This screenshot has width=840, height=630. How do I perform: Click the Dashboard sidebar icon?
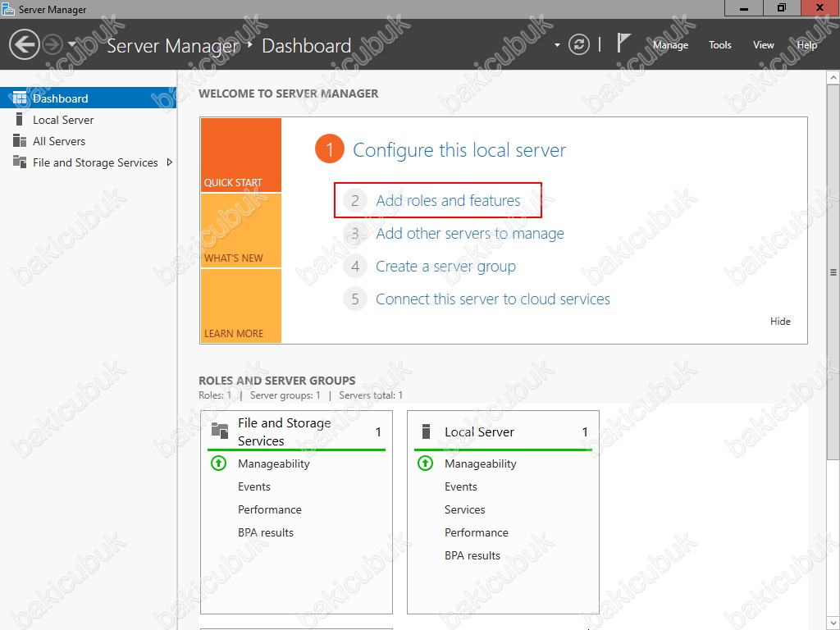[20, 98]
